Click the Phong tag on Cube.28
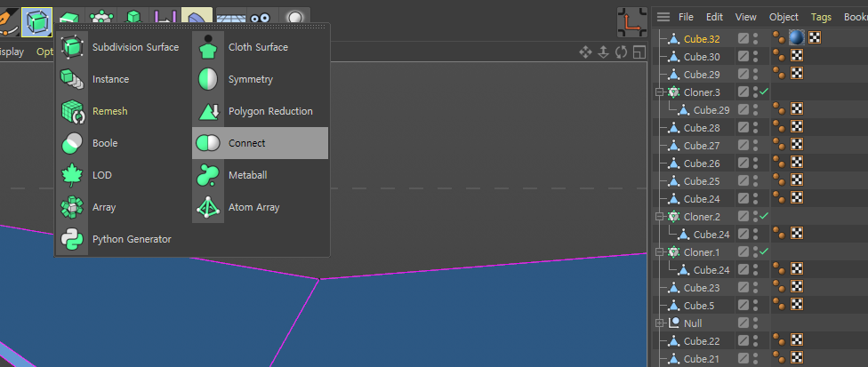This screenshot has width=868, height=367. pyautogui.click(x=779, y=127)
